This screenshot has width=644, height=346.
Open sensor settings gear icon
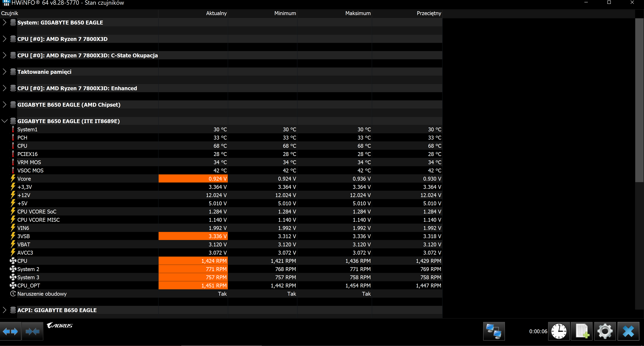pos(605,331)
